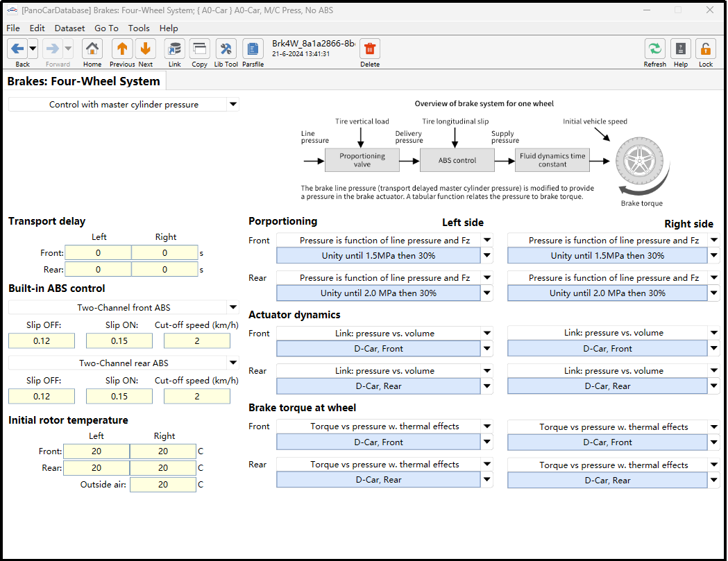Expand front left Unity until 1.5MPa dropdown arrow
The height and width of the screenshot is (561, 728).
click(x=487, y=255)
